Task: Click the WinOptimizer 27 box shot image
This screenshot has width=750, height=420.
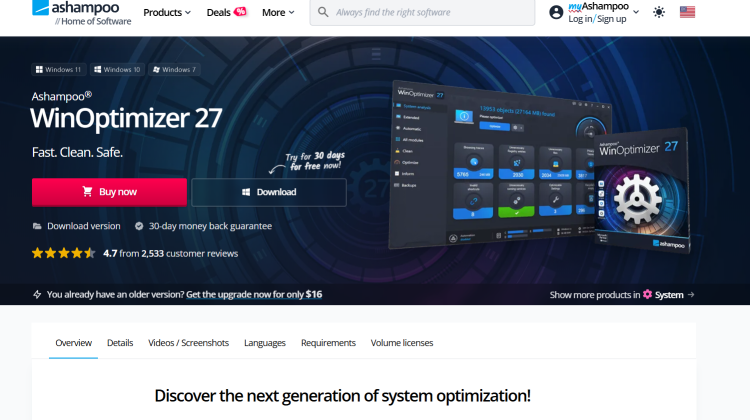Action: coord(642,190)
